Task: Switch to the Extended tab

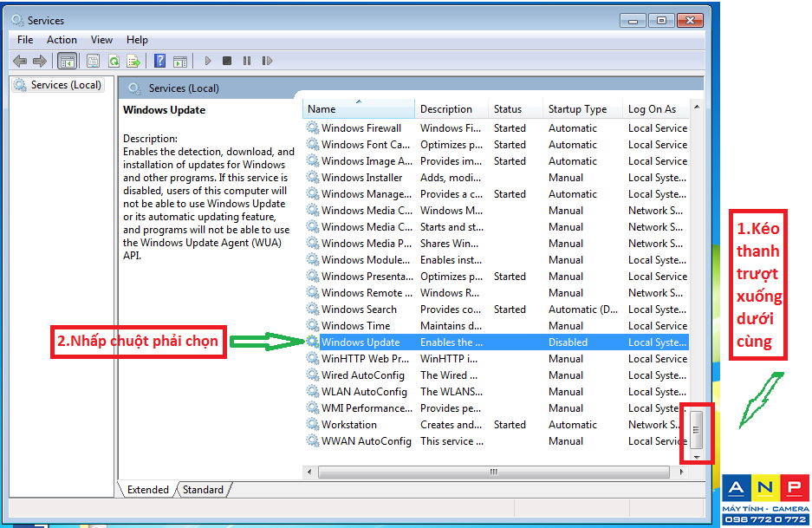Action: click(x=147, y=490)
